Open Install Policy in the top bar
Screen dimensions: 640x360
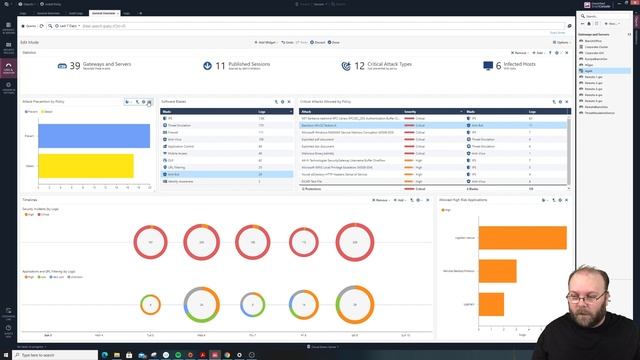51,4
